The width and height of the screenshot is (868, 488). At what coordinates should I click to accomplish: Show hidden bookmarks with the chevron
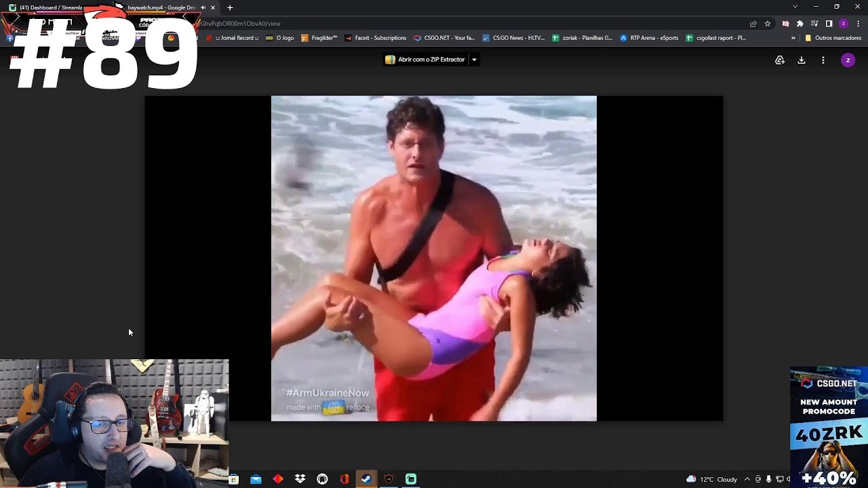click(x=793, y=38)
